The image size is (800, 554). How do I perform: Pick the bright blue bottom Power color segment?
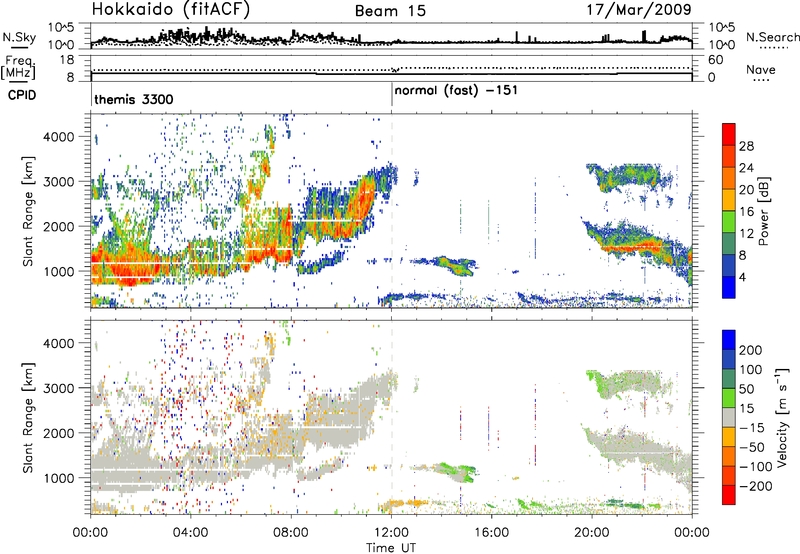coord(729,287)
